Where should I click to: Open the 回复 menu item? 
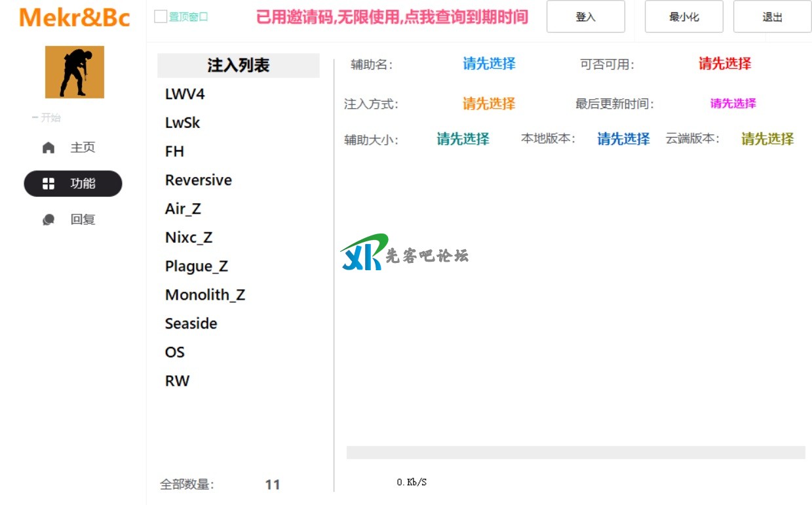tap(83, 220)
